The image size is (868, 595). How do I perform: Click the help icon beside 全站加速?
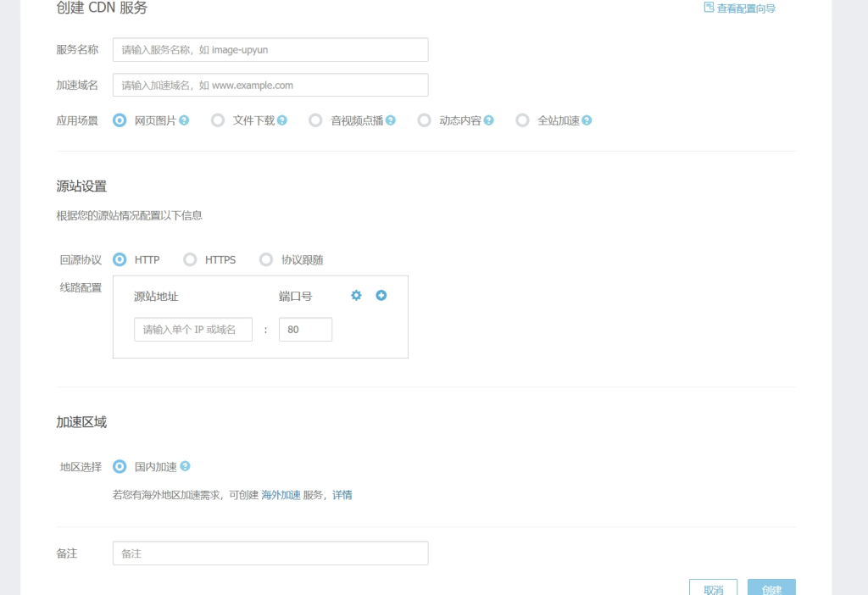[x=587, y=120]
